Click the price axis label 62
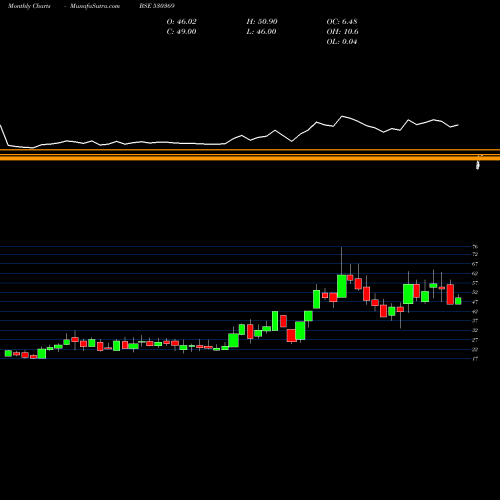This screenshot has width=500, height=500. pos(475,273)
